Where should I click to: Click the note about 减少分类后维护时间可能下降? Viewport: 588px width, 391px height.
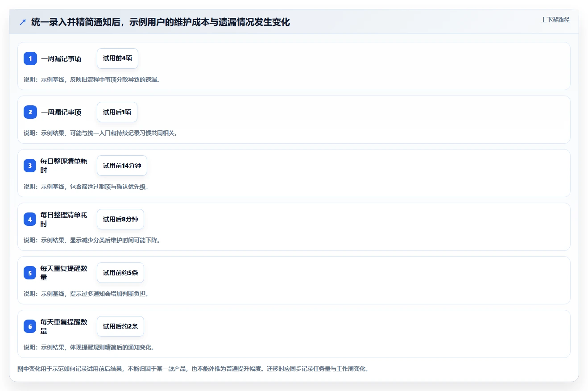coord(92,240)
